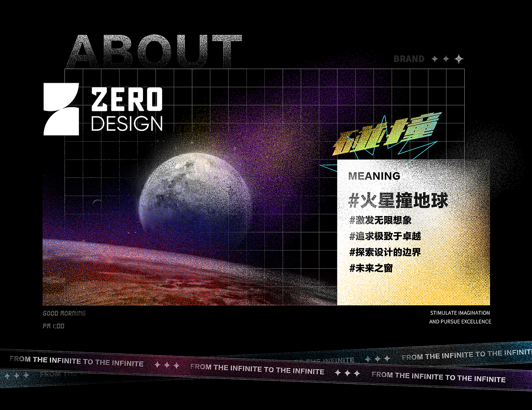
Task: Click the bold ZERO wordmark
Action: click(x=127, y=100)
